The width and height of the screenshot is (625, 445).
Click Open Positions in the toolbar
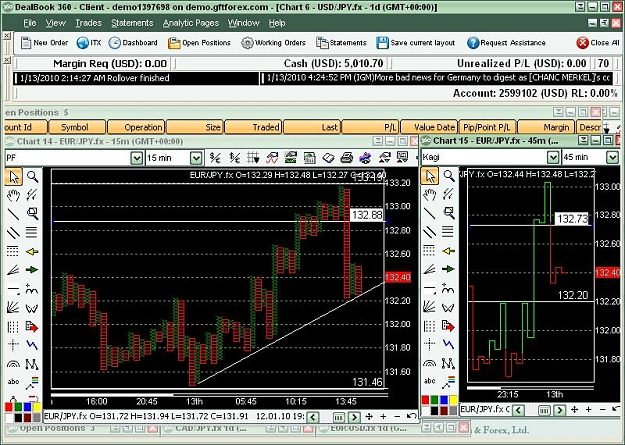tap(199, 43)
